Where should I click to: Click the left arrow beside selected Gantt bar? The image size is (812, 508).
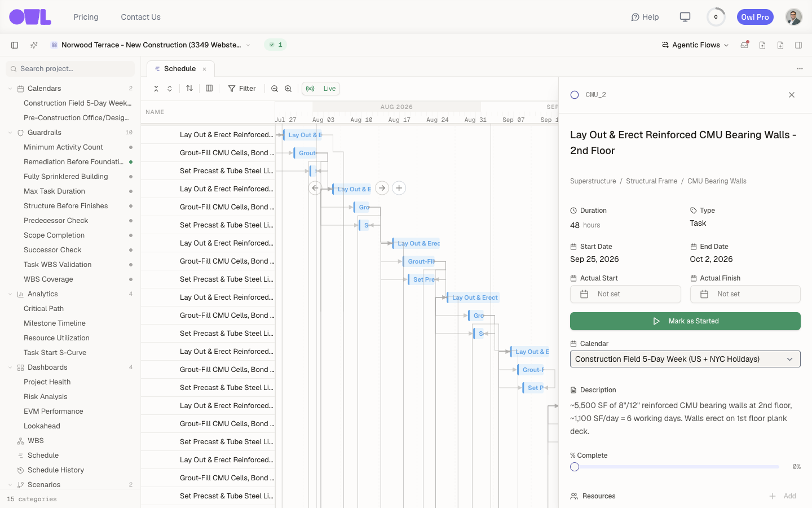tap(315, 188)
